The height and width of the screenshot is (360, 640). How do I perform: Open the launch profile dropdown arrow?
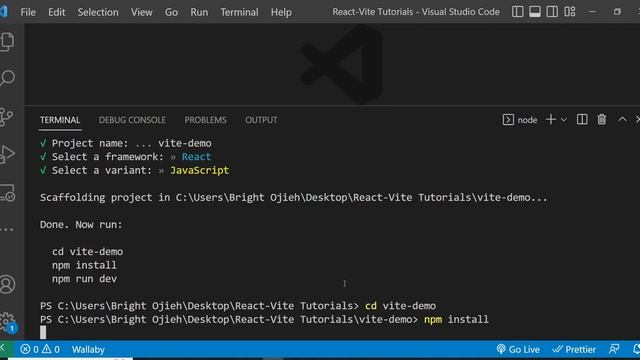click(x=564, y=120)
